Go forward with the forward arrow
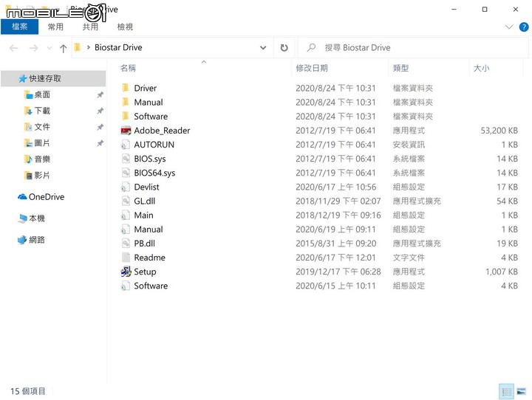This screenshot has height=400, width=532. pyautogui.click(x=33, y=48)
